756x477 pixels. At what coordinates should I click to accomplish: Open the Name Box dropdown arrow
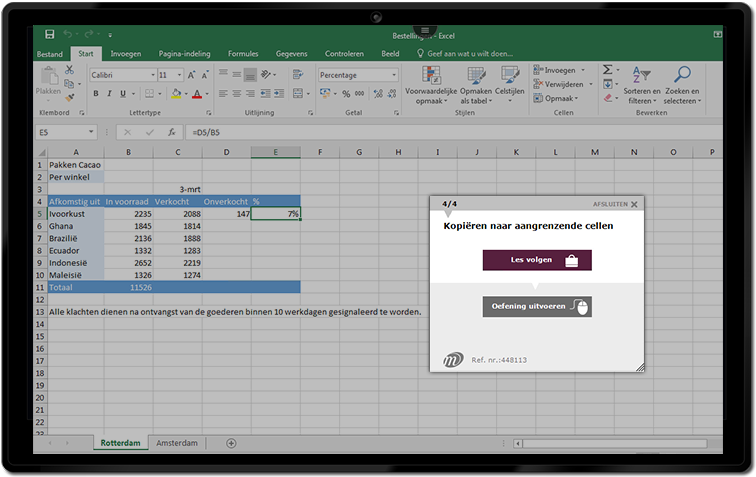pos(91,132)
